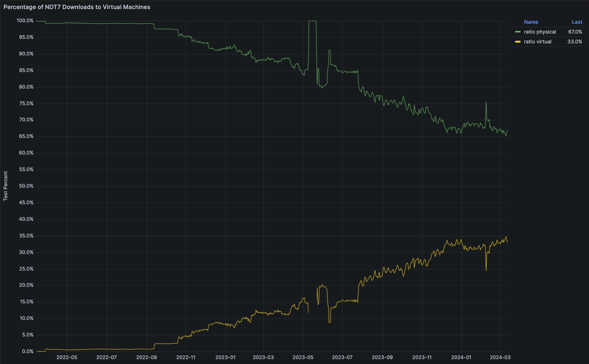Image resolution: width=589 pixels, height=364 pixels.
Task: Toggle visibility of the ratio physical series
Action: click(540, 32)
